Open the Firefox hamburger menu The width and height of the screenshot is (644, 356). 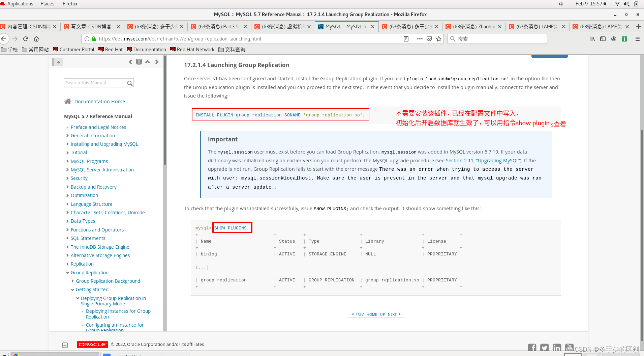(x=638, y=39)
